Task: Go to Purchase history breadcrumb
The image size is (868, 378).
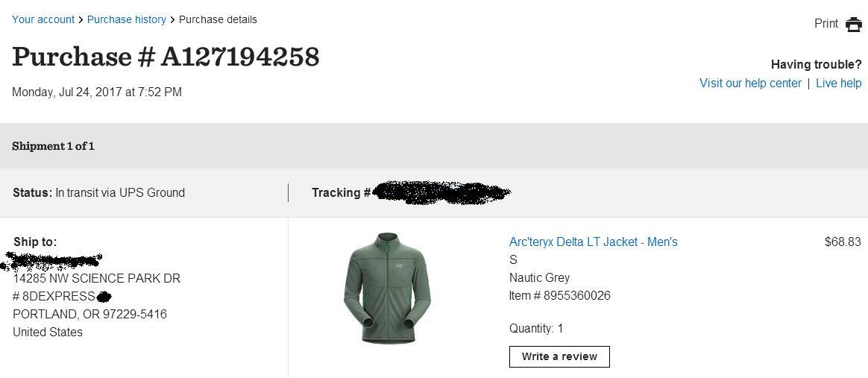Action: pyautogui.click(x=127, y=19)
